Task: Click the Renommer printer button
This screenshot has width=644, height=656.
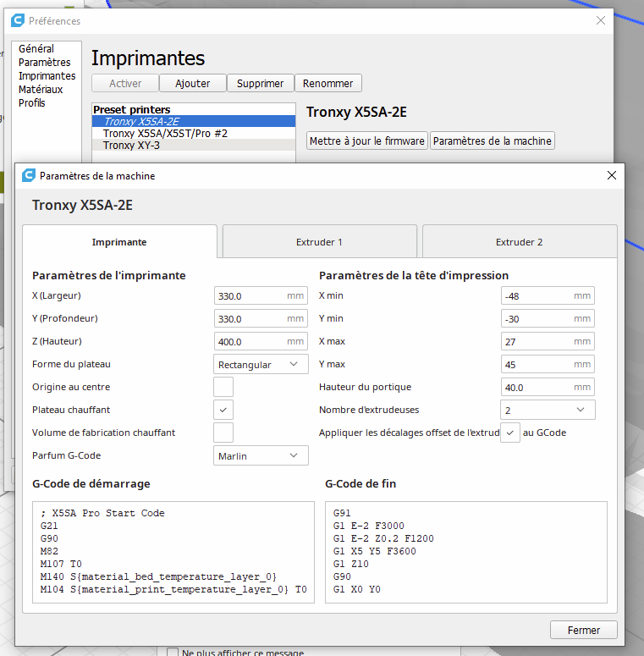Action: [328, 83]
